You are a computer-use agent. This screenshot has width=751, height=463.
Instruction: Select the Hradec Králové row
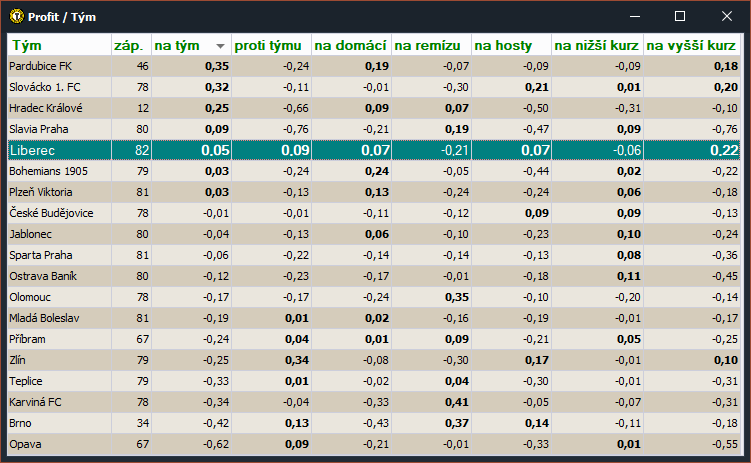(374, 108)
